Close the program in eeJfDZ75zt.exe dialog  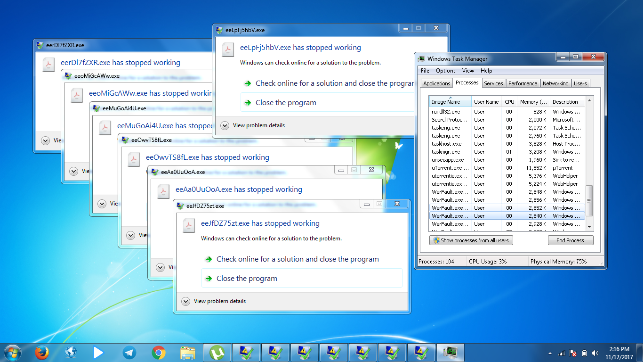[x=302, y=279]
